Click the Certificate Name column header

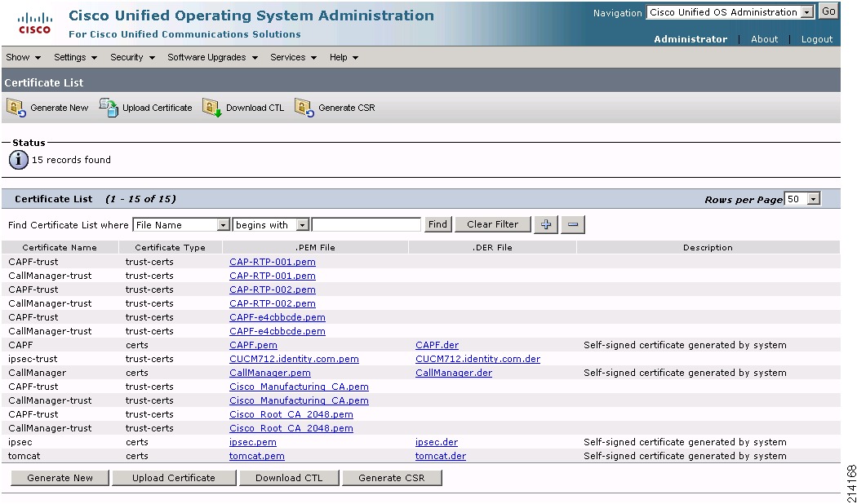(x=60, y=247)
